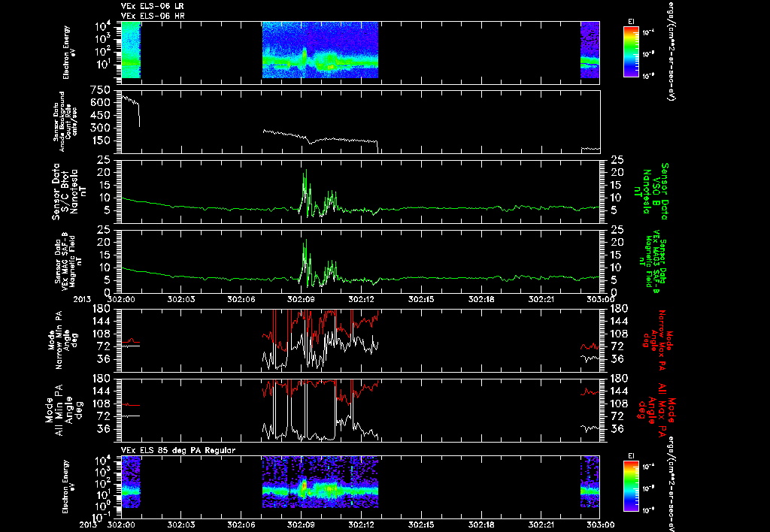Click the "VEx ELS-06 HR" title text
Image resolution: width=770 pixels, height=532 pixels.
tap(153, 17)
